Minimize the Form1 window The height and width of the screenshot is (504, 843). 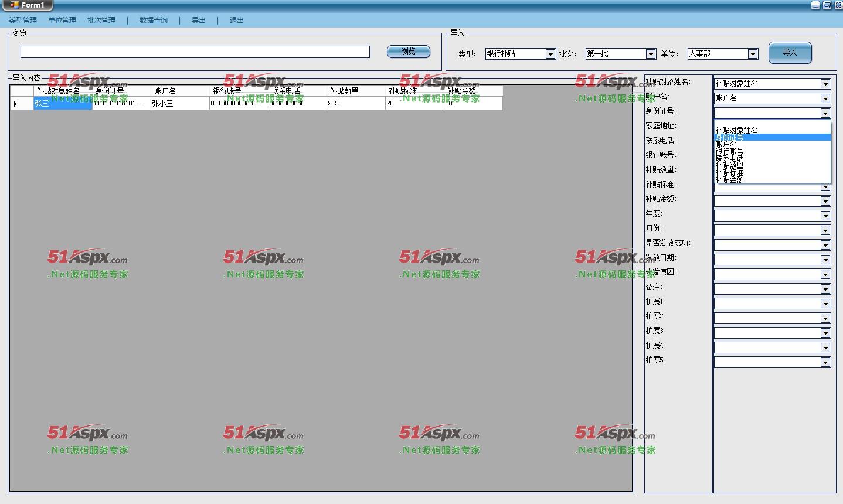(815, 5)
